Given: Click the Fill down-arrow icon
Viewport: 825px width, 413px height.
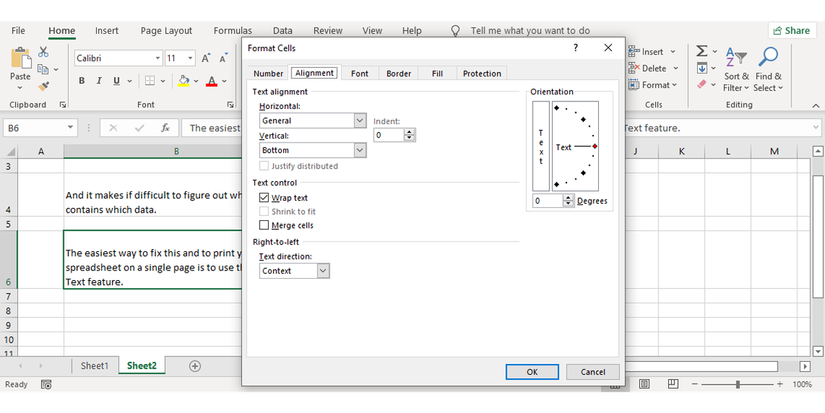Looking at the screenshot, I should [x=702, y=68].
